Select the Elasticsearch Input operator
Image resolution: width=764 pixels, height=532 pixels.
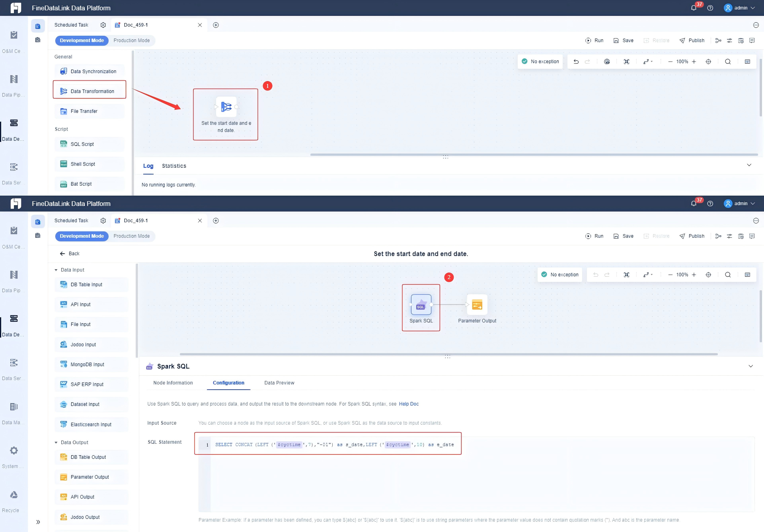pos(91,425)
